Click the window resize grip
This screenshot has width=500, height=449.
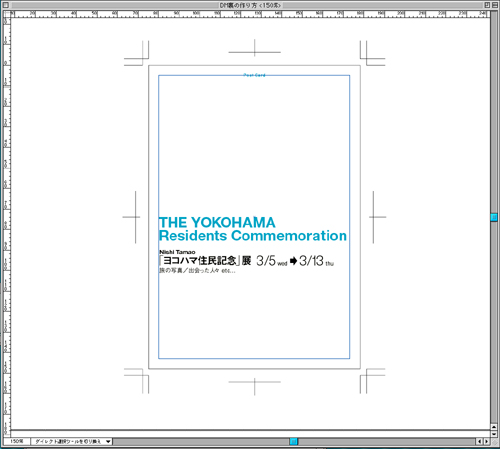pyautogui.click(x=494, y=441)
